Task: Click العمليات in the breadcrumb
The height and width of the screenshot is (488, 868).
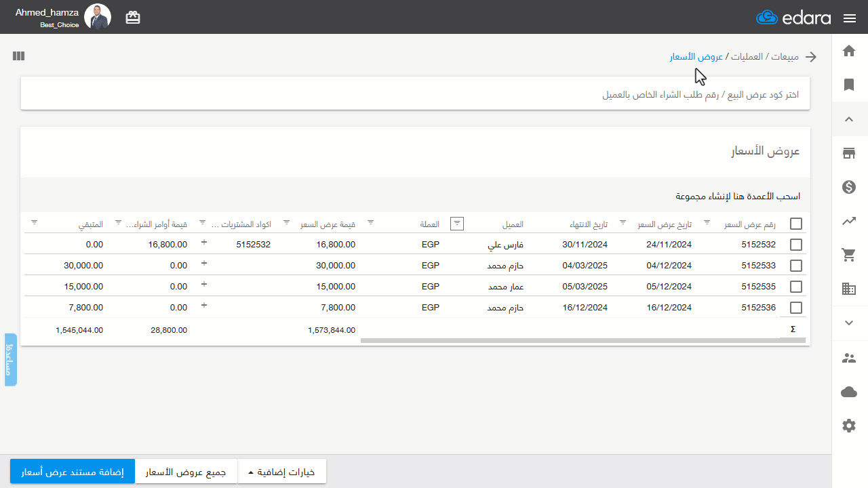Action: pyautogui.click(x=748, y=57)
